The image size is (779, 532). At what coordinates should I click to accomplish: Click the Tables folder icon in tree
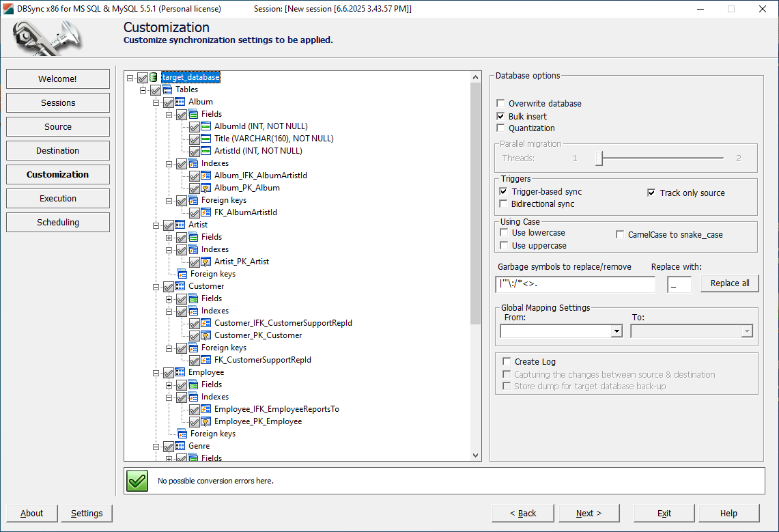click(x=167, y=89)
